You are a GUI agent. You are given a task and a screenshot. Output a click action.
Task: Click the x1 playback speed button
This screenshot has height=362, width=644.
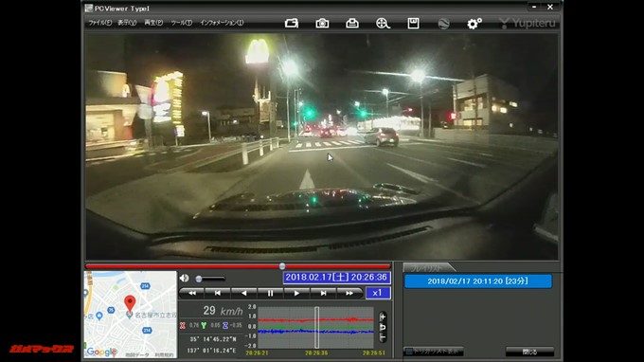click(x=378, y=293)
